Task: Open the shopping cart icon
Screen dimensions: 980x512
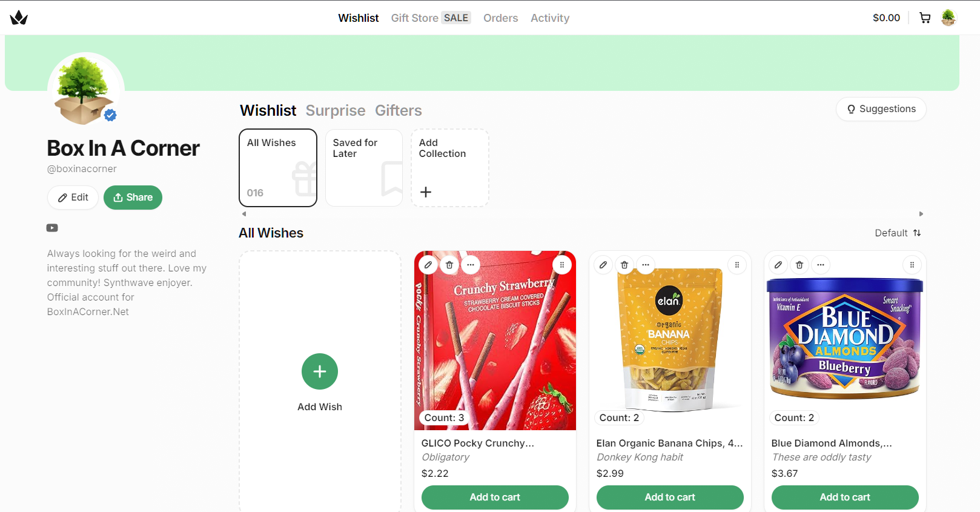Action: coord(925,18)
